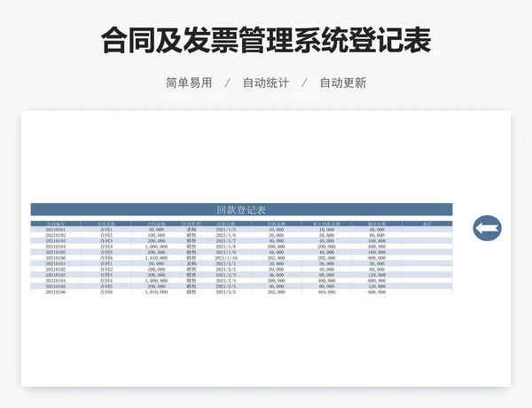Click the 自动统计 subtitle text
The image size is (532, 408).
[x=266, y=82]
